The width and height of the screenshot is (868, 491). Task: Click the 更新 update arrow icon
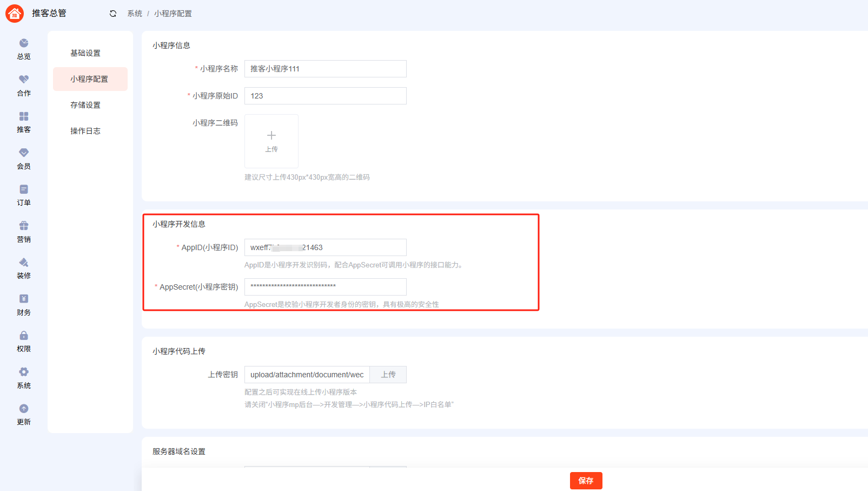coord(24,409)
